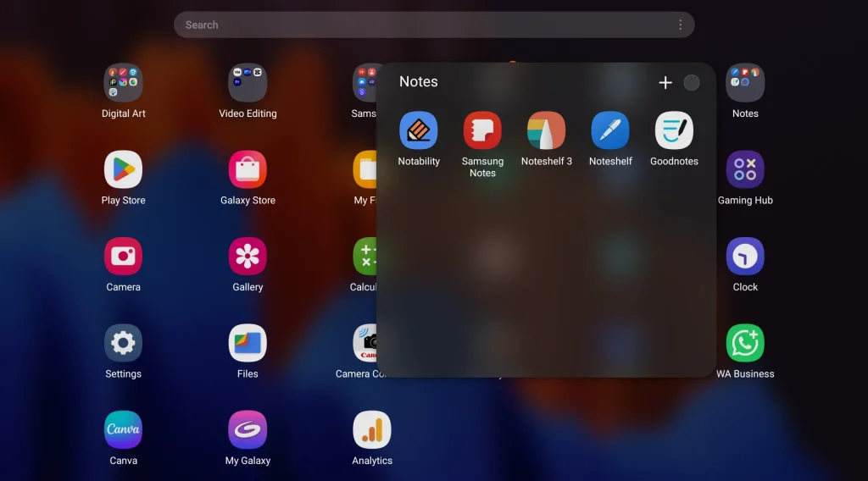868x481 pixels.
Task: Open the Notability app
Action: [x=419, y=130]
